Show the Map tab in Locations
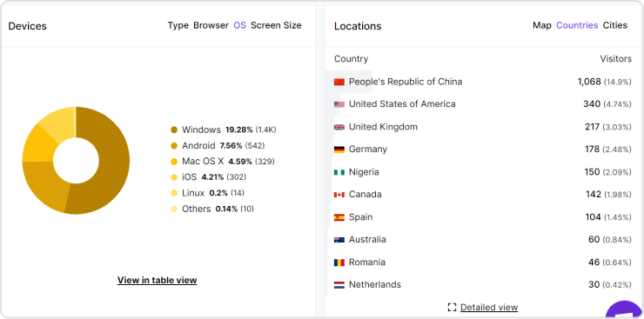 [x=542, y=25]
